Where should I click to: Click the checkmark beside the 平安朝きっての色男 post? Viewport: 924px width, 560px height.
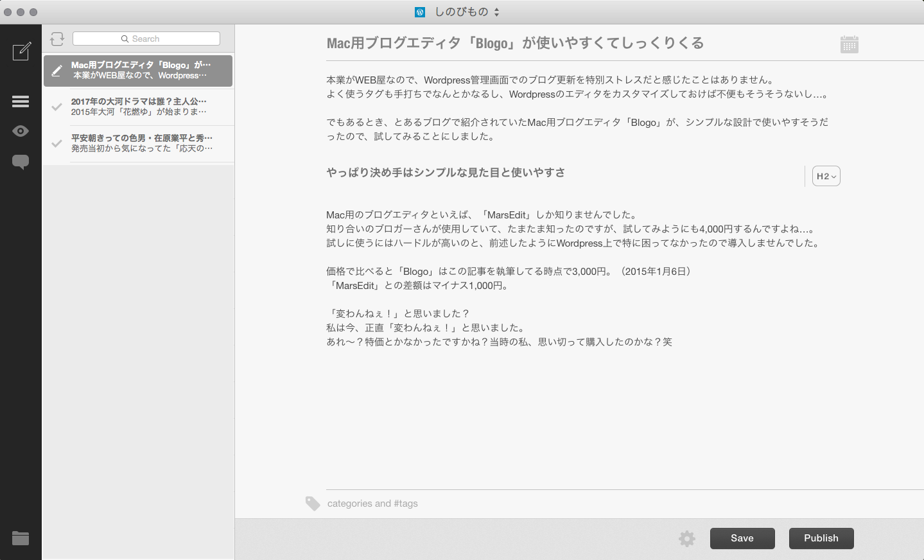click(57, 143)
